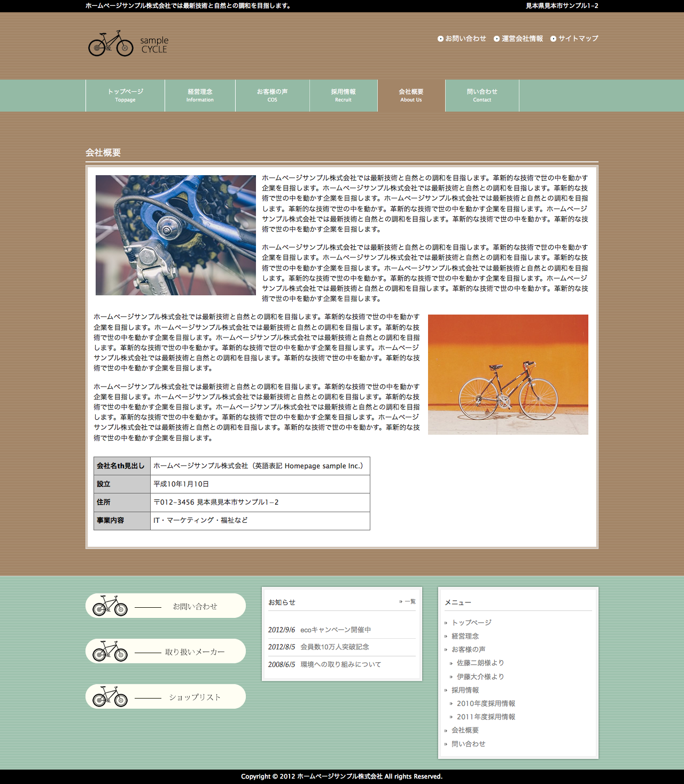The width and height of the screenshot is (684, 784).
Task: Click the arrow icon beside お問い合わせ in header
Action: tap(440, 38)
